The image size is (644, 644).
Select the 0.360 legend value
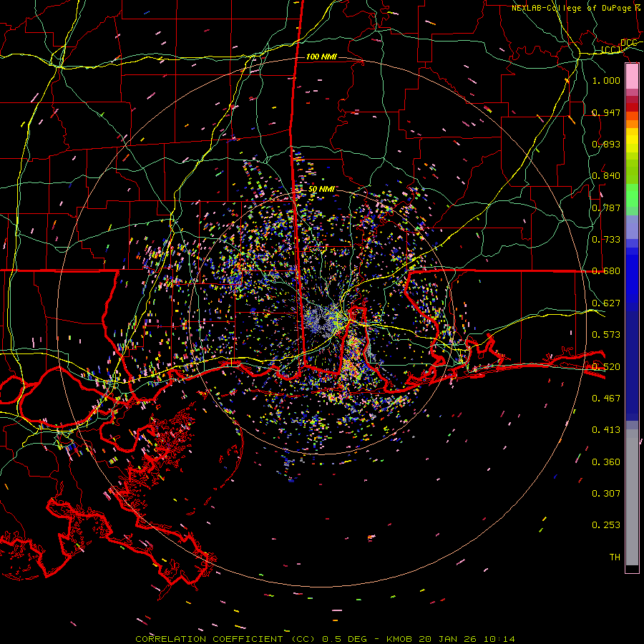(606, 462)
